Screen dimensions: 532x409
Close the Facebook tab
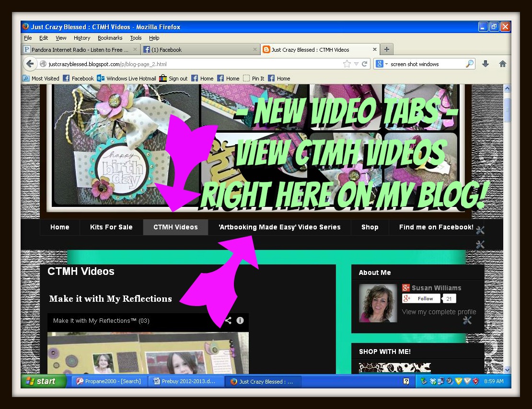(255, 49)
